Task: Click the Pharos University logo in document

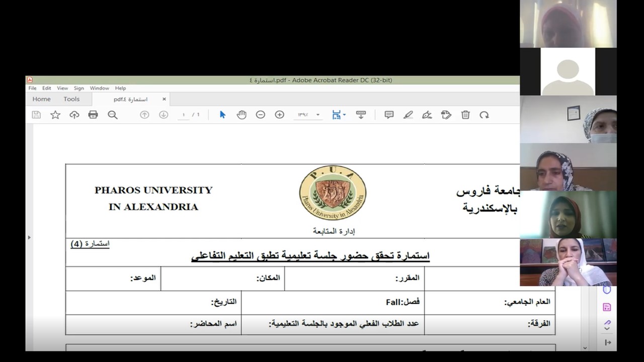Action: (x=333, y=194)
